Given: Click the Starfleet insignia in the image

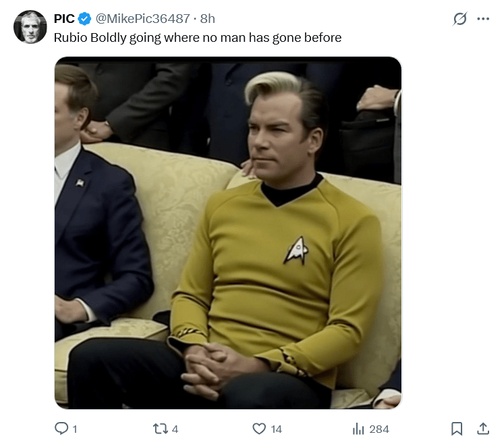Looking at the screenshot, I should coord(296,251).
